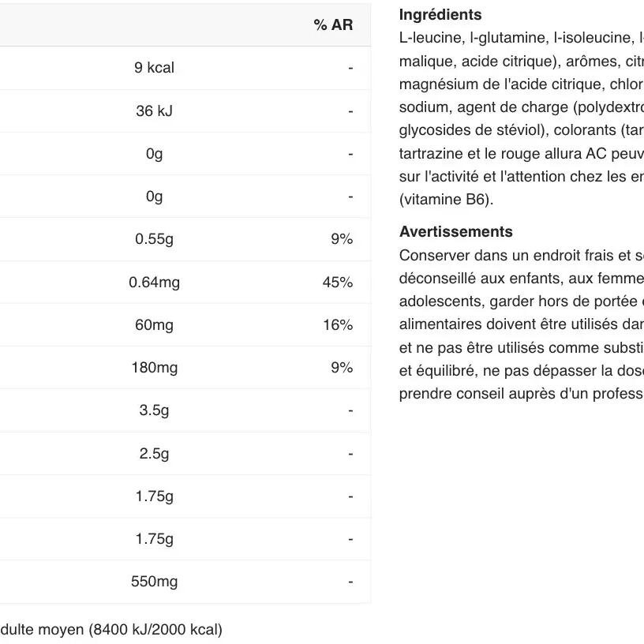Viewport: 644px width, 644px height.
Task: Click the "60mg" table cell
Action: (154, 325)
